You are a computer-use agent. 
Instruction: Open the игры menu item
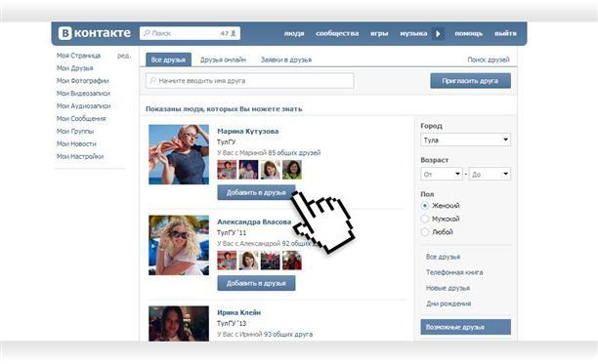click(x=379, y=33)
